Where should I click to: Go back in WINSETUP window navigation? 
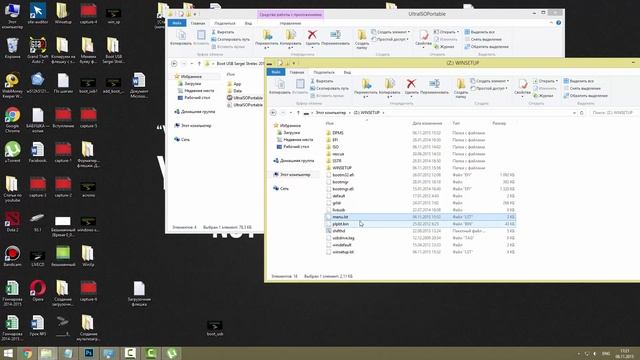(273, 113)
